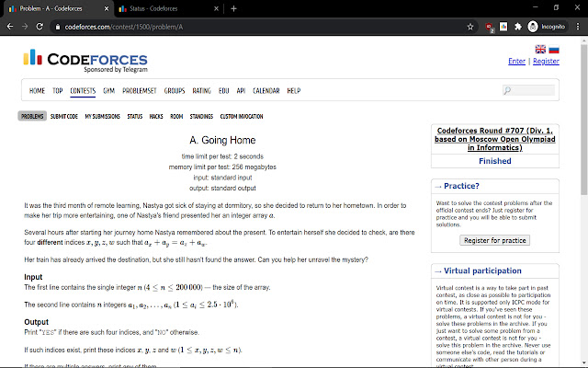Select the PROBLEMS contest tab
Screen dimensions: 588x368
tap(32, 117)
